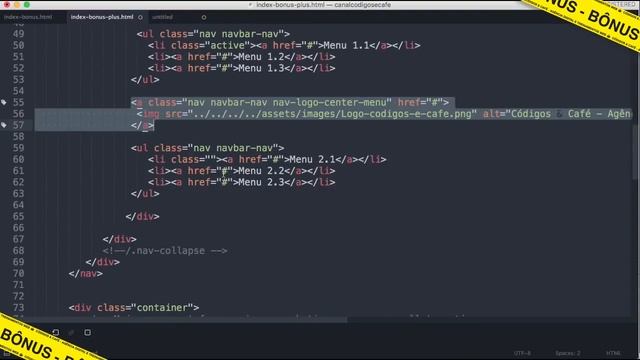Click the pencil-like icon in bottom panel
Image resolution: width=640 pixels, height=360 pixels.
(71, 333)
